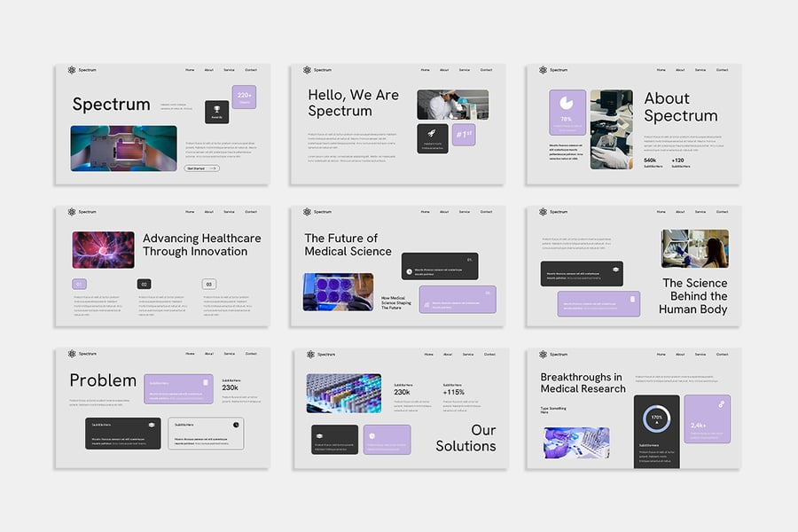
Task: Click the atom logo on the Problem slide
Action: coord(72,354)
